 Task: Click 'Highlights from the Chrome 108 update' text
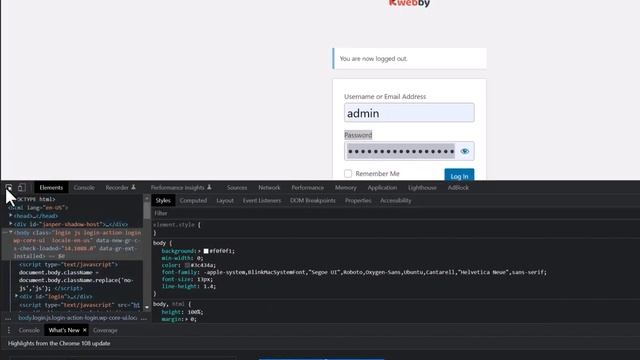point(59,344)
